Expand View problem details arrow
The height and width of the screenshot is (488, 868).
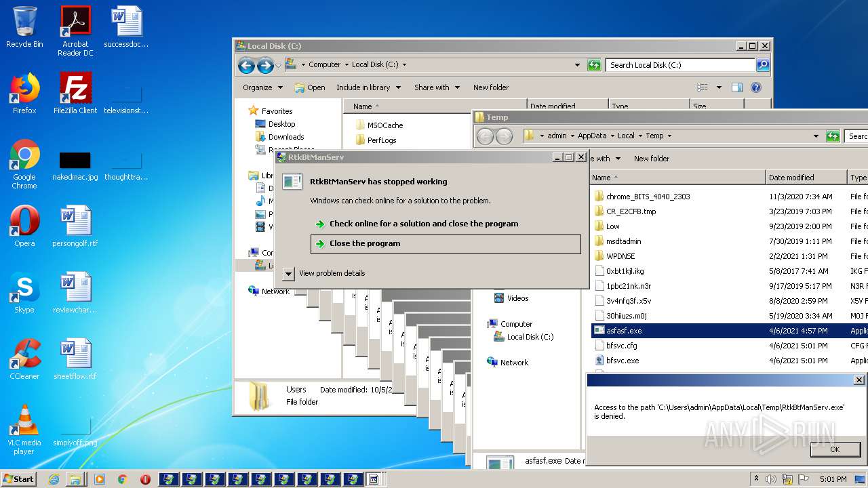click(x=288, y=273)
